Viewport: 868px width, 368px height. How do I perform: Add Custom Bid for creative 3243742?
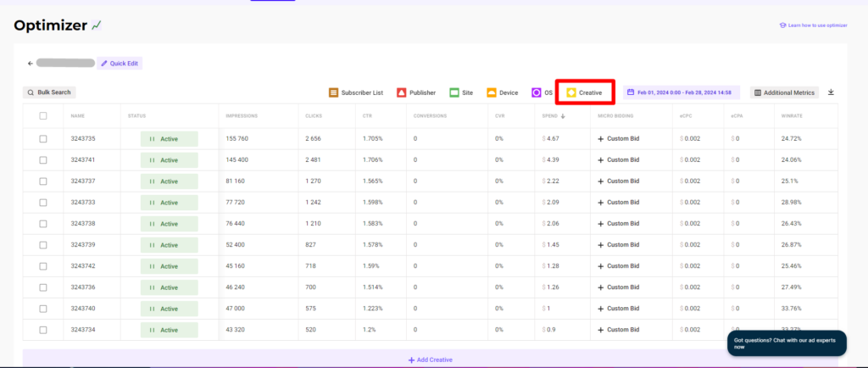(x=618, y=266)
